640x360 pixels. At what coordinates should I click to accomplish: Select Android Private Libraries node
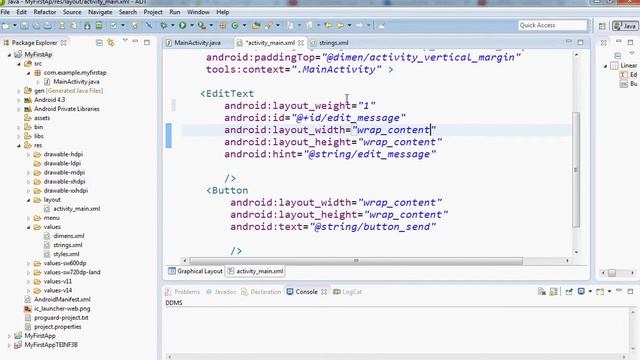point(62,109)
